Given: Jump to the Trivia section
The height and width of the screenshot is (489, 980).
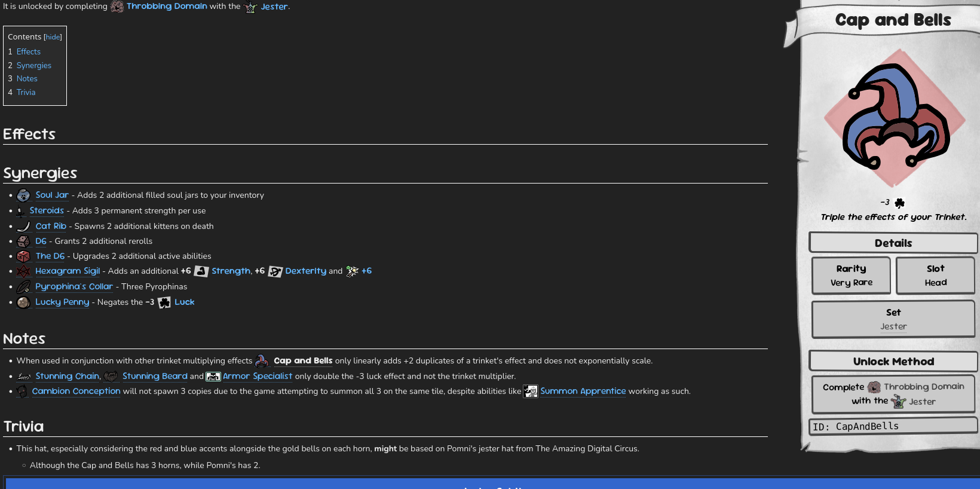Looking at the screenshot, I should 26,93.
